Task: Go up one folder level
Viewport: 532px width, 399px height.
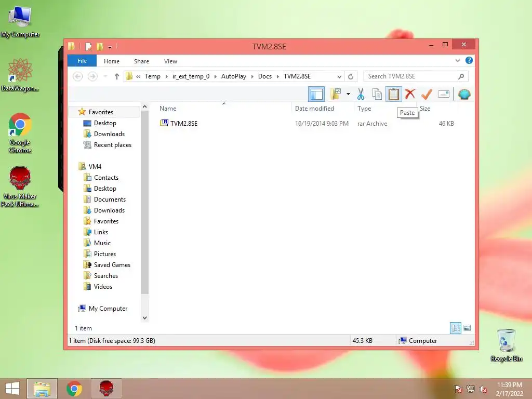Action: click(x=117, y=76)
